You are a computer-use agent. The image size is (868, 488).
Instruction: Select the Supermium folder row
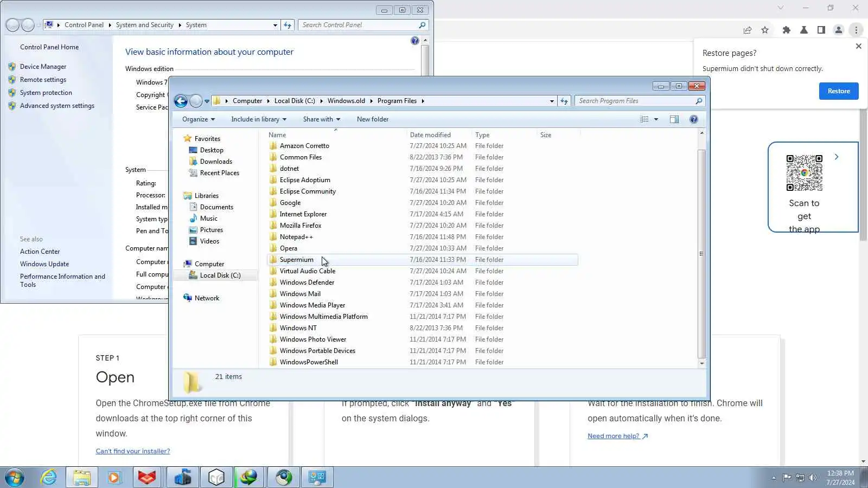click(423, 260)
